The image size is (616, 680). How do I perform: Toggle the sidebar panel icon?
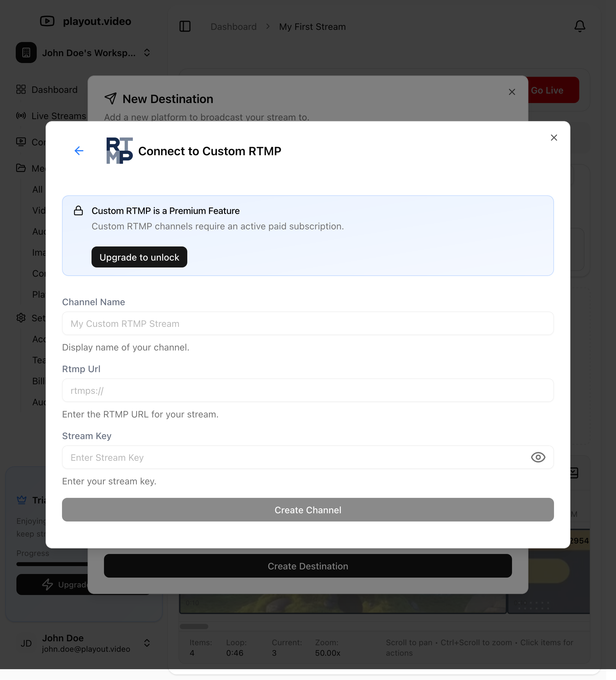(185, 26)
